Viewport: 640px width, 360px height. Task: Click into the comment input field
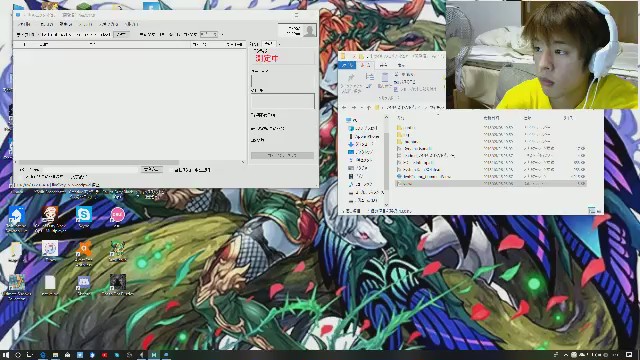click(x=90, y=169)
